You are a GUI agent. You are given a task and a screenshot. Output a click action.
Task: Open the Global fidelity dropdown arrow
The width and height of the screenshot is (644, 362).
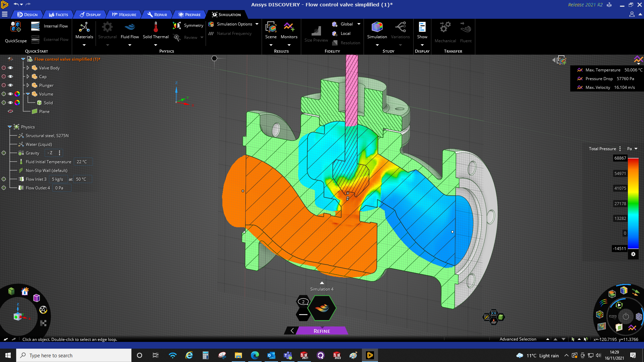(359, 24)
